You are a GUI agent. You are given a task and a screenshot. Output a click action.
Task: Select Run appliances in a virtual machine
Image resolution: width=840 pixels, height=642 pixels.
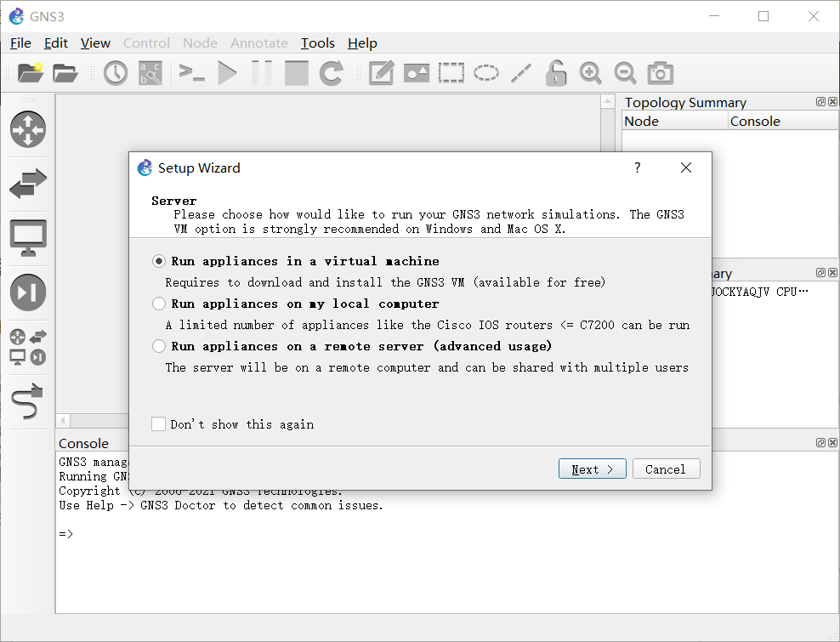pyautogui.click(x=296, y=261)
